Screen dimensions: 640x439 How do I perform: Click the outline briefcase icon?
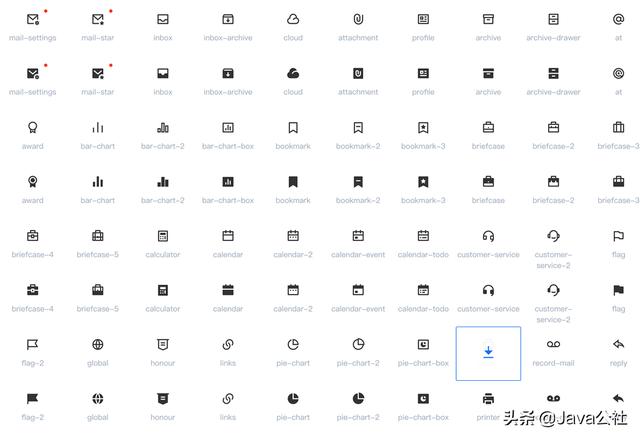tap(488, 128)
